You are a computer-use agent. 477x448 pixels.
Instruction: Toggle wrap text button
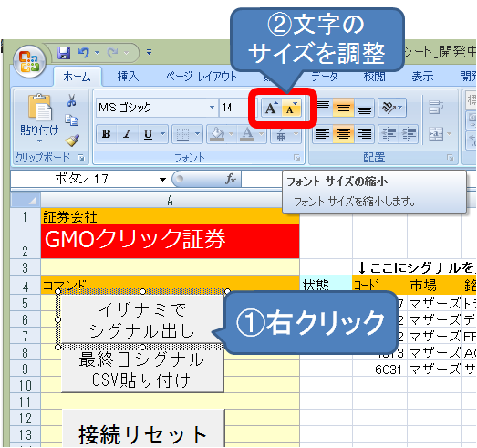pyautogui.click(x=436, y=107)
